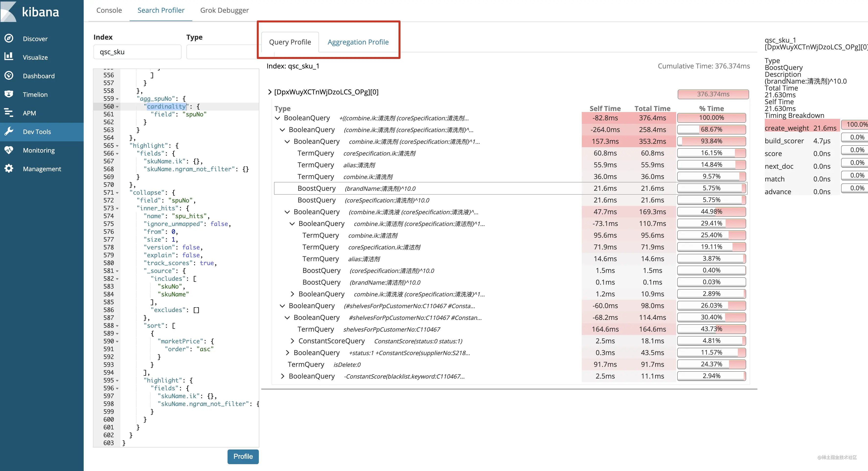The width and height of the screenshot is (868, 471).
Task: Open the Console tab
Action: [109, 10]
